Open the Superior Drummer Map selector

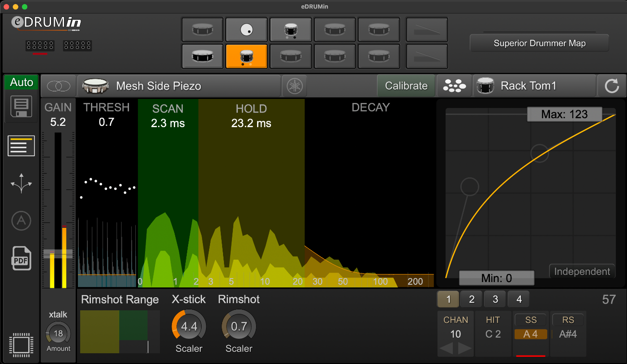[539, 43]
